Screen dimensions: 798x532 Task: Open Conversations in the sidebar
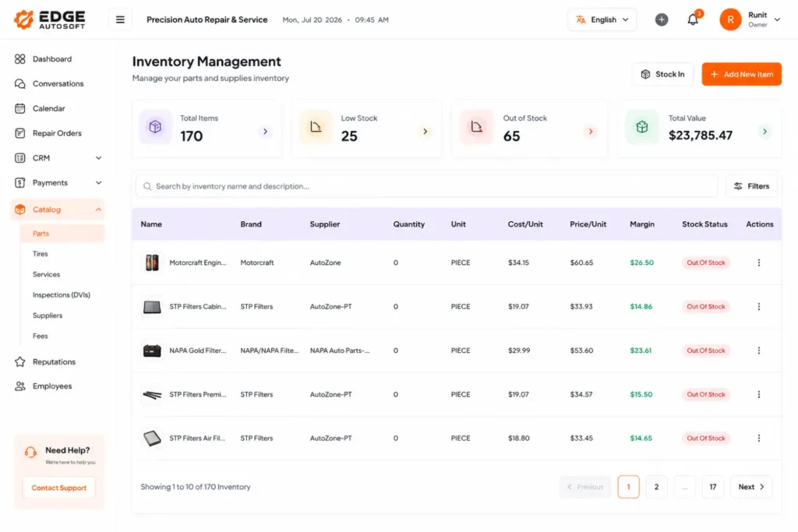coord(49,83)
